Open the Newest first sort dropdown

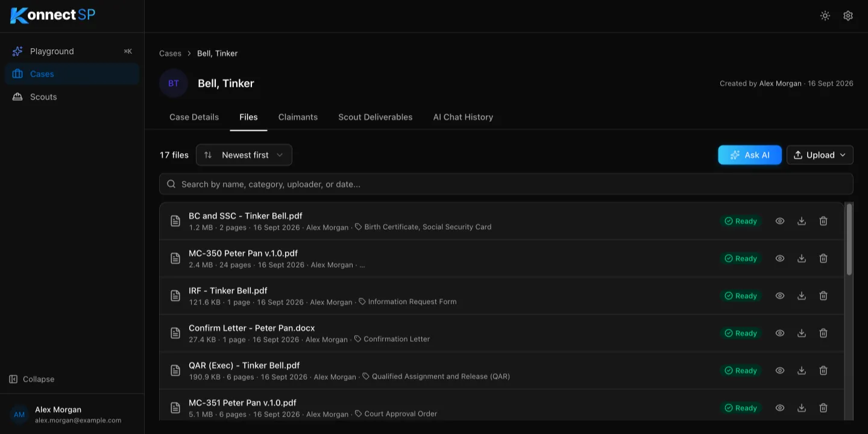(x=244, y=155)
